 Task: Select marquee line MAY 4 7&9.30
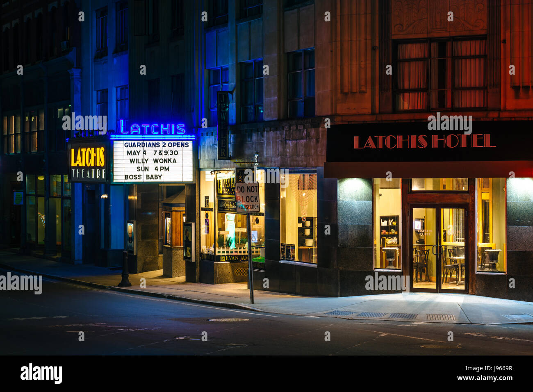pyautogui.click(x=152, y=153)
